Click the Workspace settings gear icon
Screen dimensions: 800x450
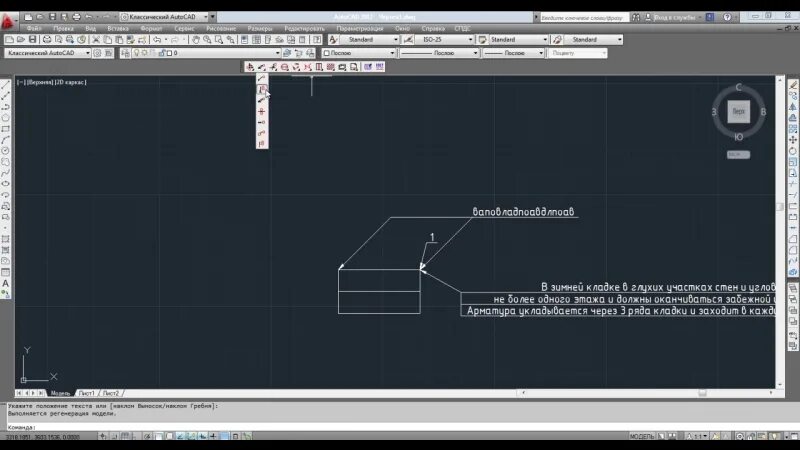97,53
